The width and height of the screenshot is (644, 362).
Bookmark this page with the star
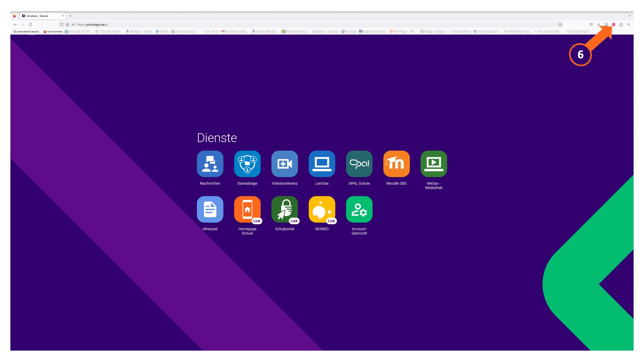(560, 24)
